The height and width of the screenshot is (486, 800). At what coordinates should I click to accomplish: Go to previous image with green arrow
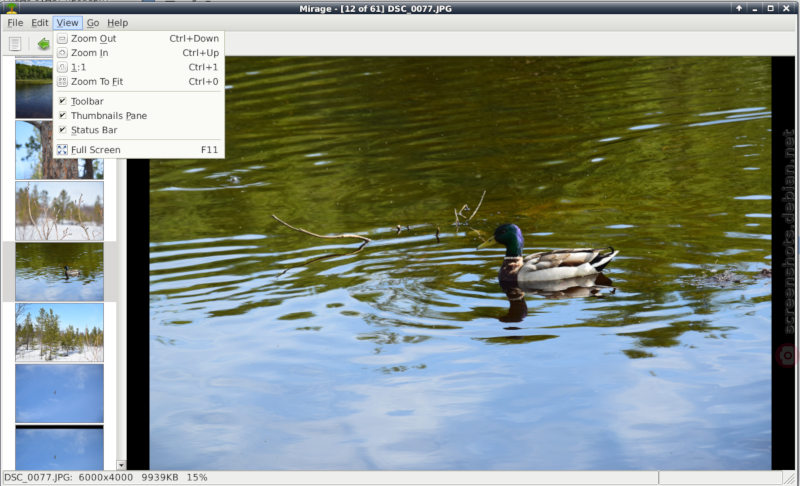coord(44,44)
